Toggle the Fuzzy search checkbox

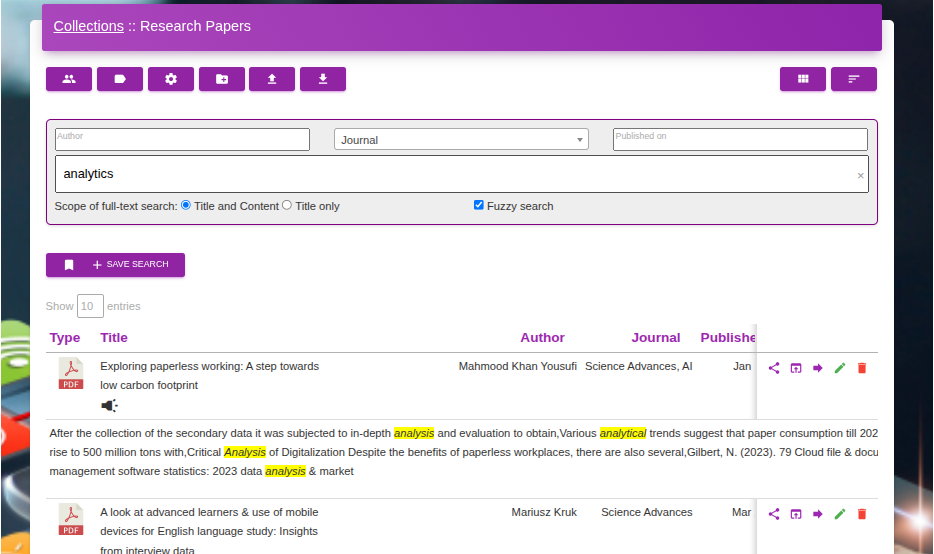click(x=478, y=205)
